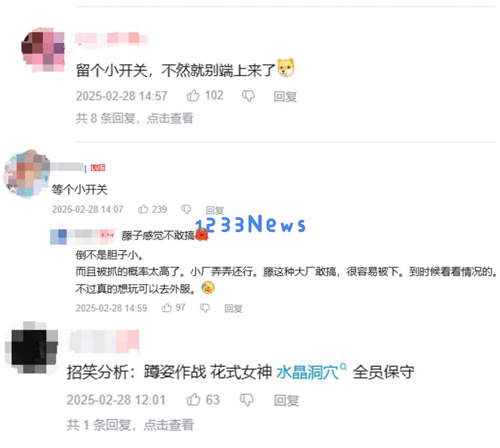Reply to the 14:07 等个小开关 comment
The width and height of the screenshot is (500, 448).
pos(215,210)
